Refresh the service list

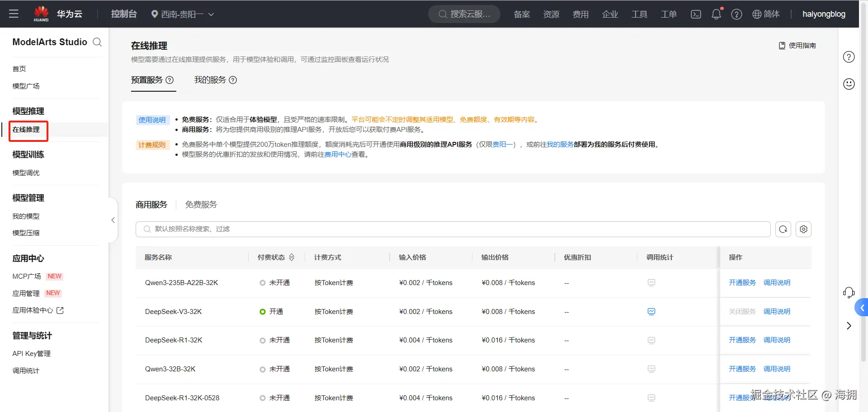(783, 229)
